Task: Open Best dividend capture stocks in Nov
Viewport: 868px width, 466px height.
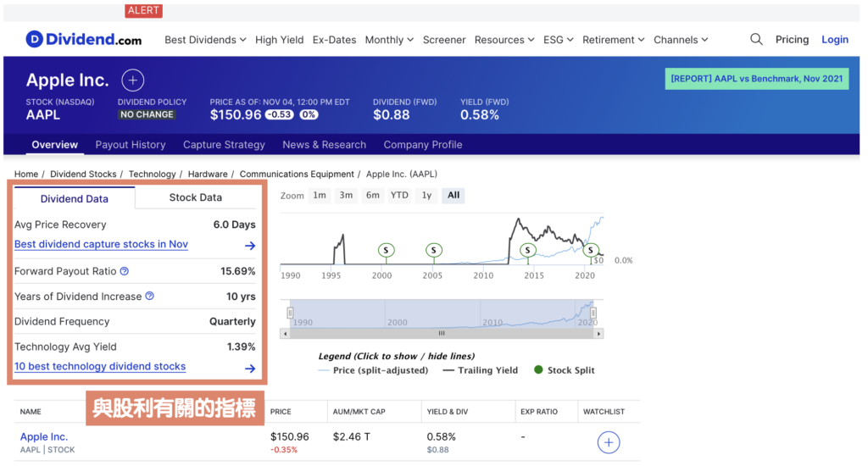Action: tap(102, 244)
